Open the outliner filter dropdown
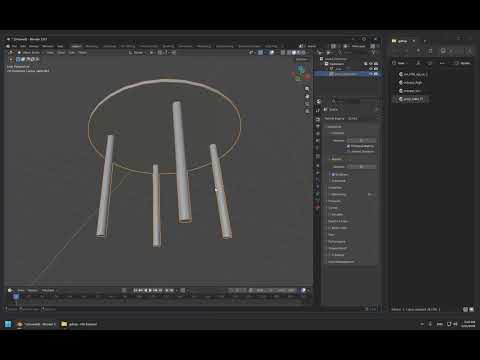 (373, 53)
